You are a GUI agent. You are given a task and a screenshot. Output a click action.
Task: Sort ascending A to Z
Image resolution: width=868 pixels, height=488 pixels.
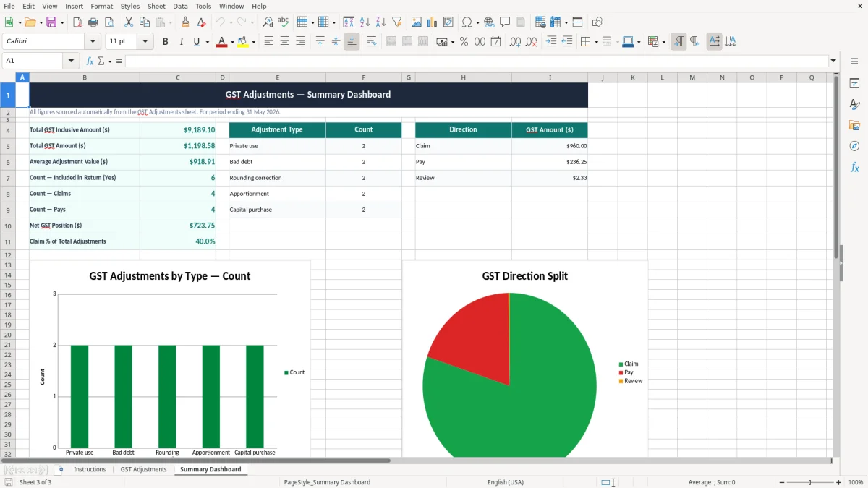(365, 22)
